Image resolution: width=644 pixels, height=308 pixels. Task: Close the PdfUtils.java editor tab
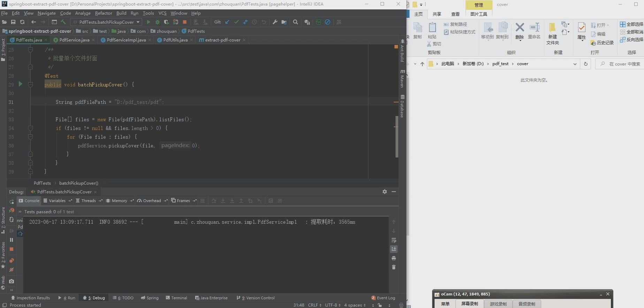coord(192,40)
